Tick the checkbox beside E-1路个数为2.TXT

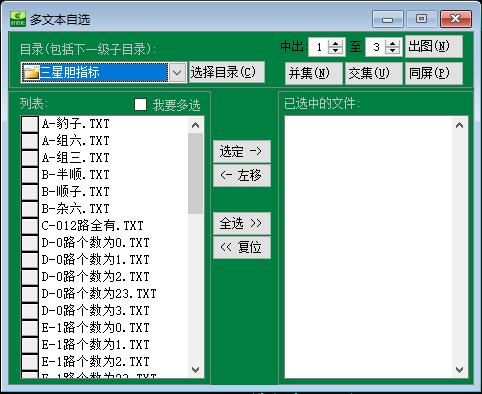pos(30,362)
